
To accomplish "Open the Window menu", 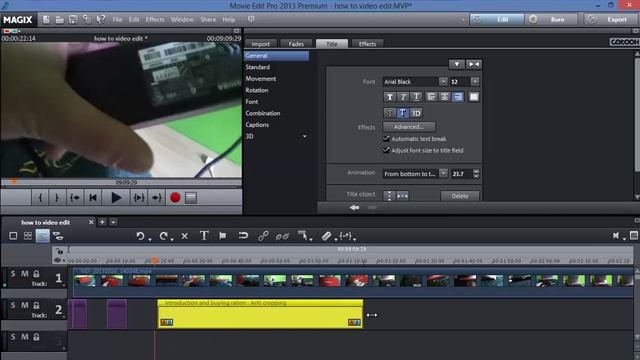I will tap(182, 20).
